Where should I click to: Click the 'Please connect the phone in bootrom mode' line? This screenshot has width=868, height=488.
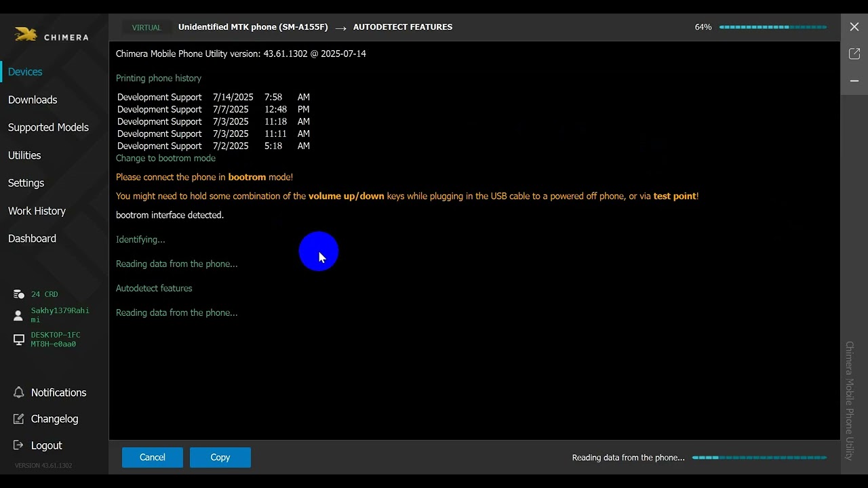[204, 177]
